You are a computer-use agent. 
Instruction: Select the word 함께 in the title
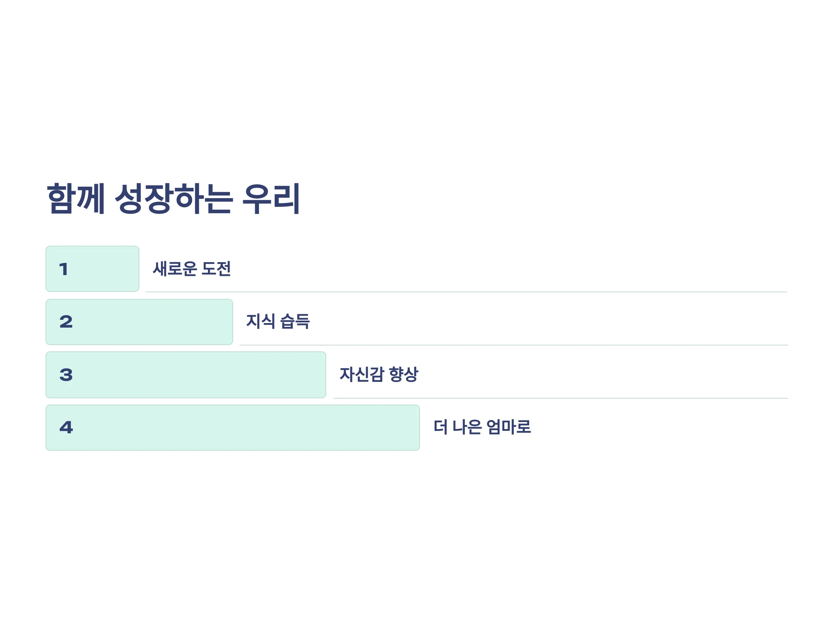click(76, 198)
